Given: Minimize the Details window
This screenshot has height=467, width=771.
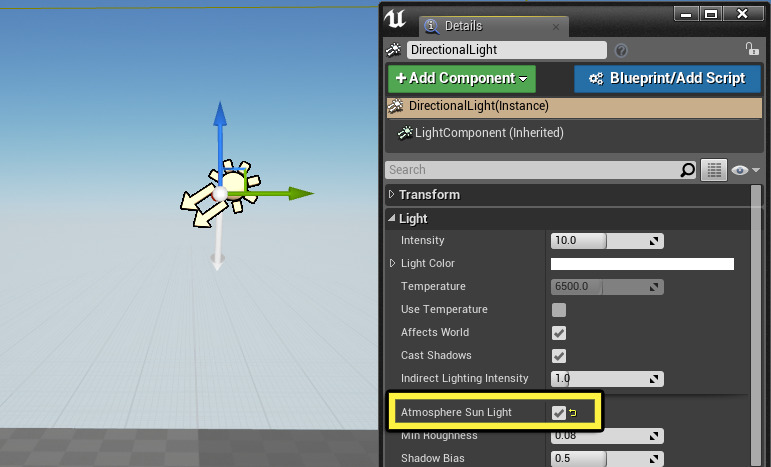Looking at the screenshot, I should tap(686, 14).
